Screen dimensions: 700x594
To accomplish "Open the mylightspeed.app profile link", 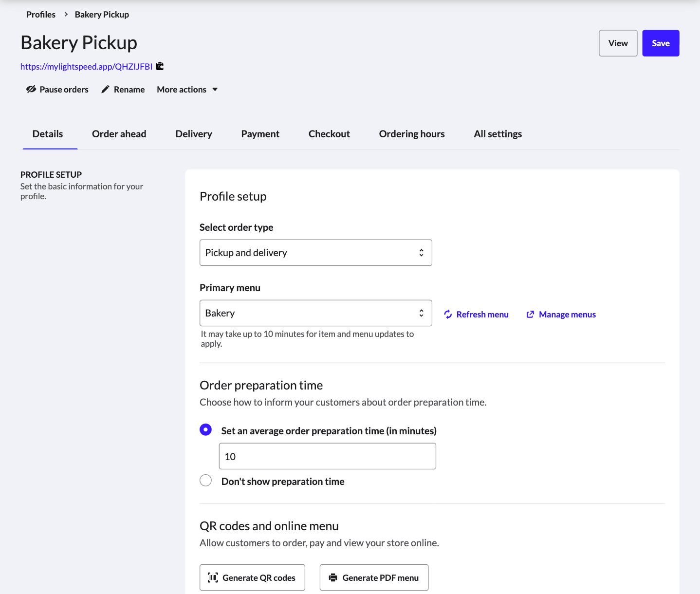I will [x=86, y=67].
